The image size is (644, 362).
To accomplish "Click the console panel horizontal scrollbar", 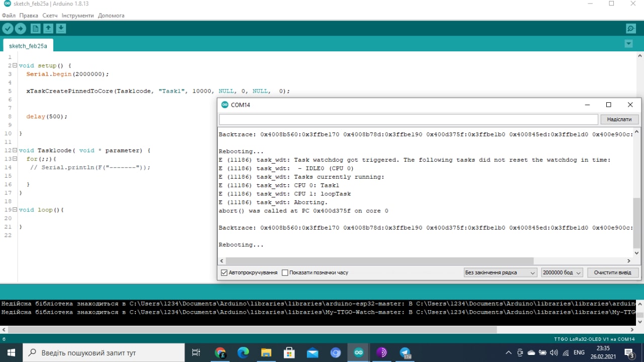I will point(253,330).
